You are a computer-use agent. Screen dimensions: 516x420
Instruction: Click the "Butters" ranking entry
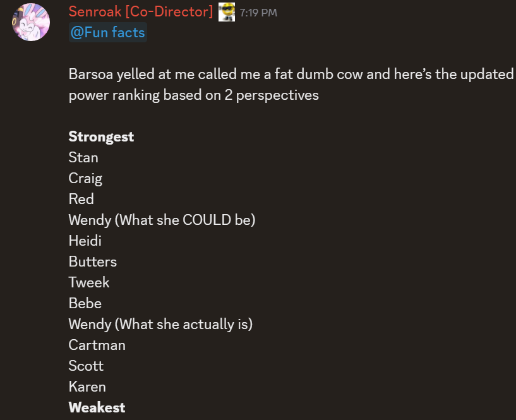point(92,261)
